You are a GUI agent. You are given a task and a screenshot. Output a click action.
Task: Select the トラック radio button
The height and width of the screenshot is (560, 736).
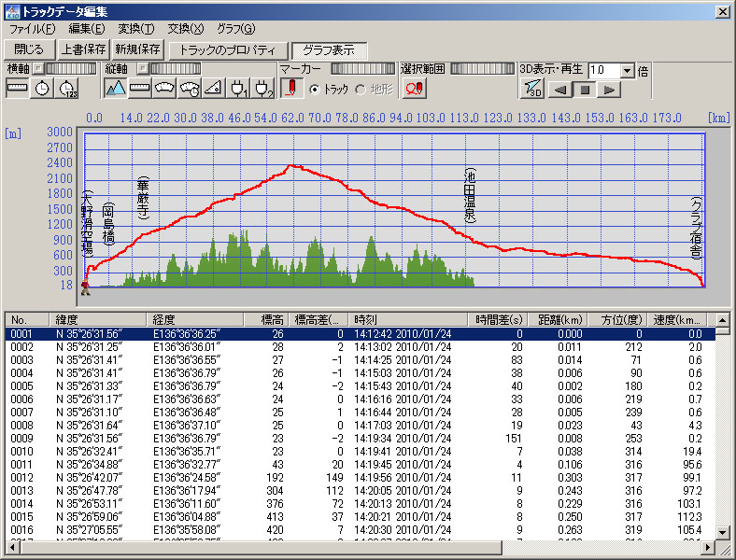pyautogui.click(x=315, y=90)
